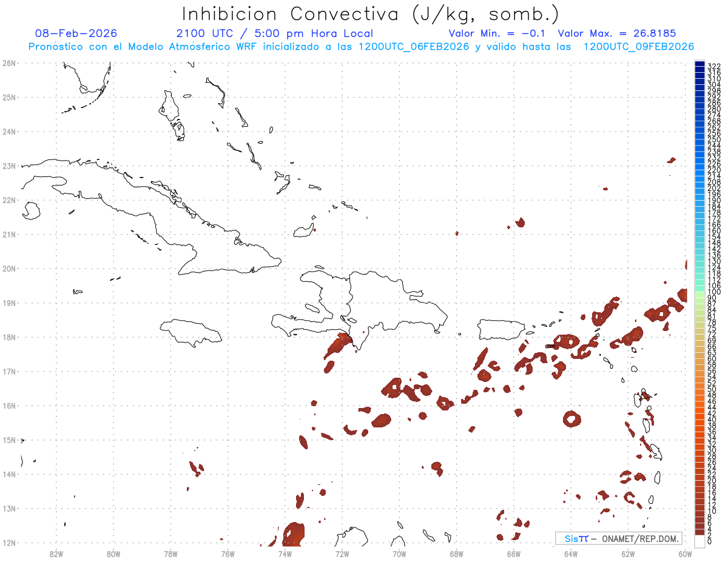Screen dimensions: 728x562
Task: Click the ring-shaped shaded blob near 64W 15.5N
Action: click(x=572, y=418)
